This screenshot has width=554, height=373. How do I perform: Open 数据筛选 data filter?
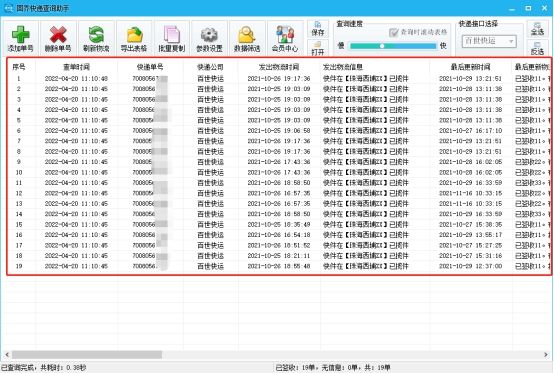(x=247, y=38)
